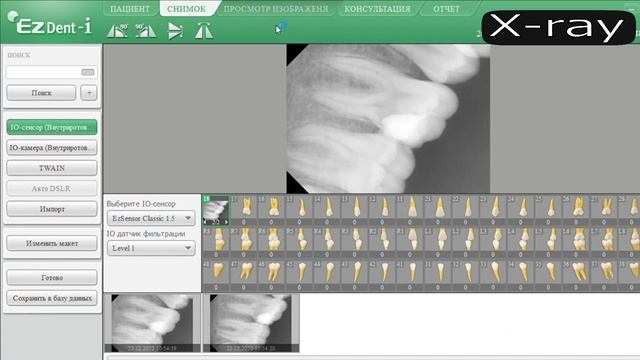Select tooth 43 in the lower chart

tap(354, 276)
